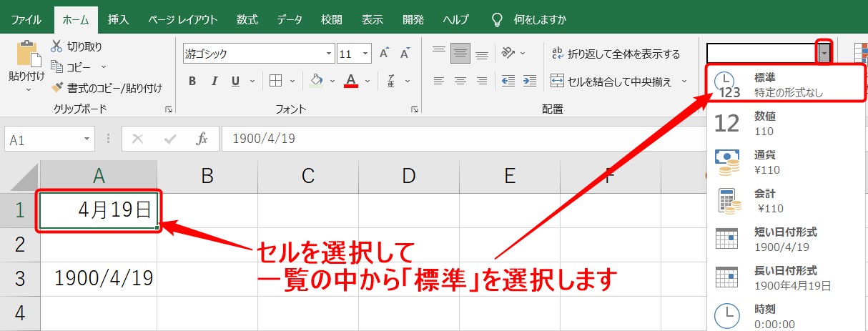Viewport: 868px width, 331px height.
Task: Click Increase Indent icon
Action: coord(531,81)
